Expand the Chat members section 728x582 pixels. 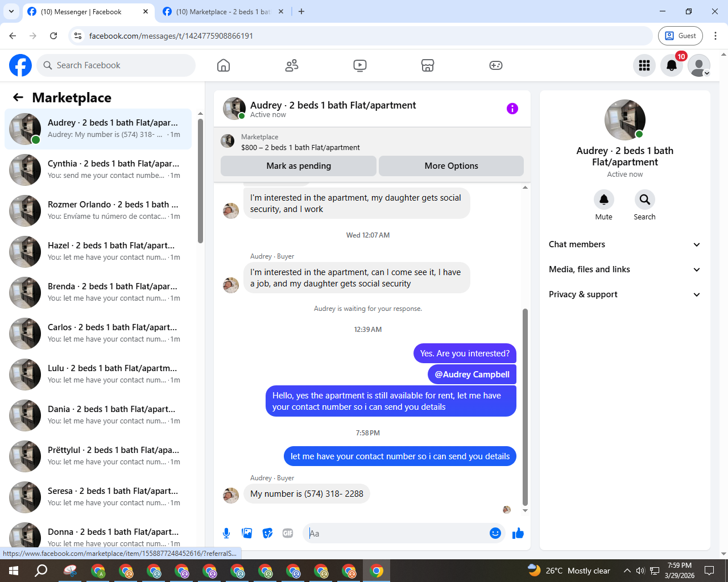(x=624, y=244)
